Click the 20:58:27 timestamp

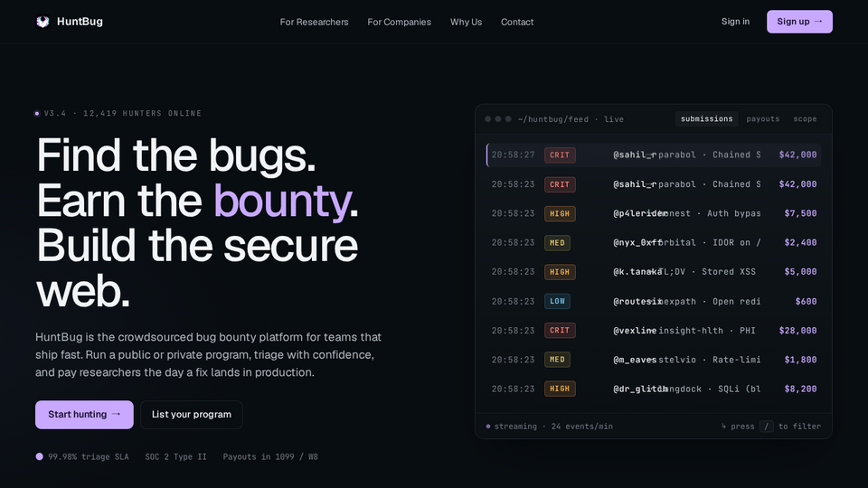514,155
